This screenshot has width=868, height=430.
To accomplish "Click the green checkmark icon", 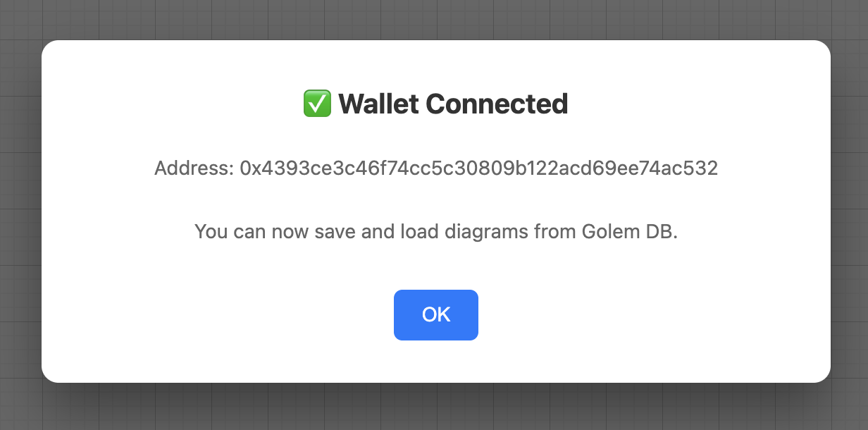I will tap(317, 104).
